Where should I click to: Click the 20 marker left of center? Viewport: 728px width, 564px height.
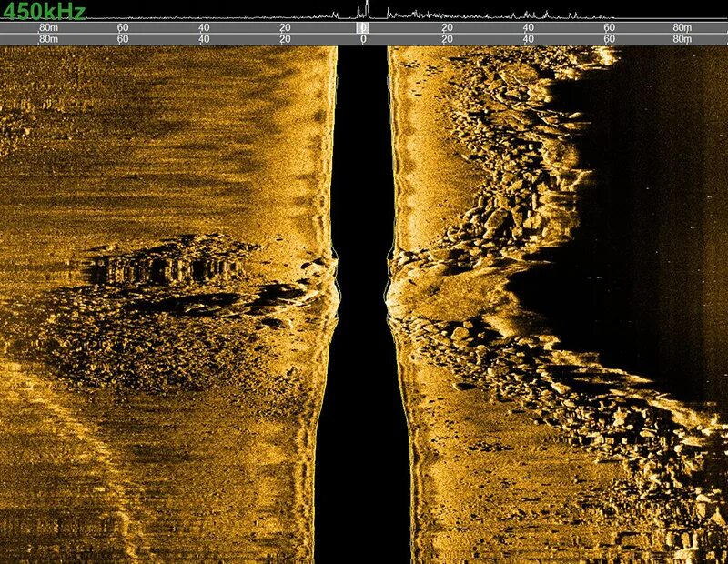point(284,28)
